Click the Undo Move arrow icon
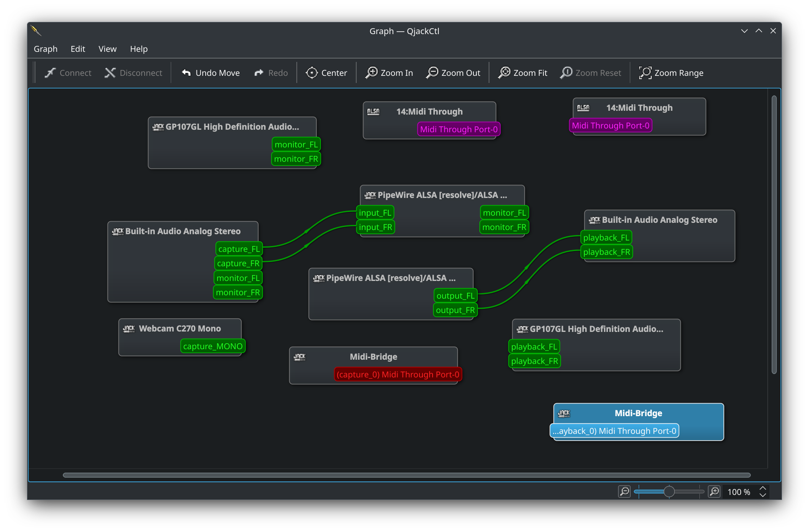 pyautogui.click(x=186, y=73)
